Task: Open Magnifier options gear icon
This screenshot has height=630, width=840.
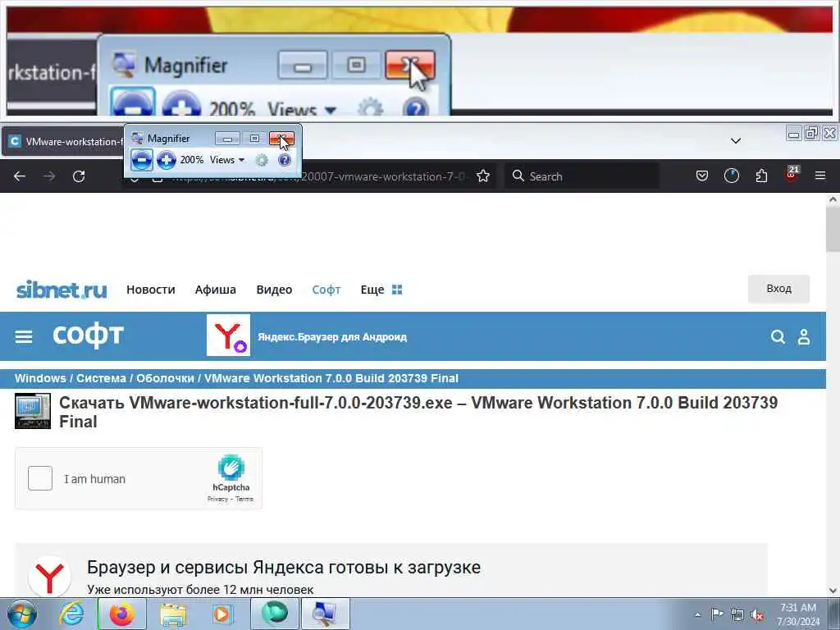Action: click(262, 160)
